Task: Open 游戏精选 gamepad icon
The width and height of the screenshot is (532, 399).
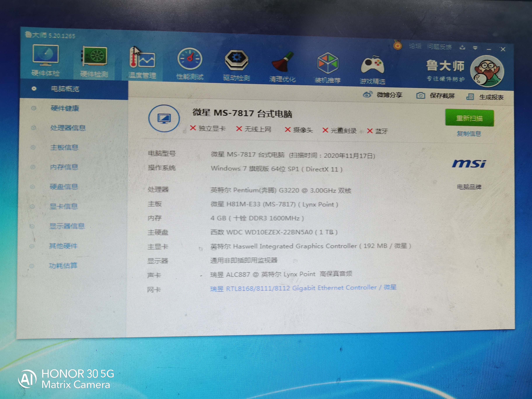Action: point(373,70)
